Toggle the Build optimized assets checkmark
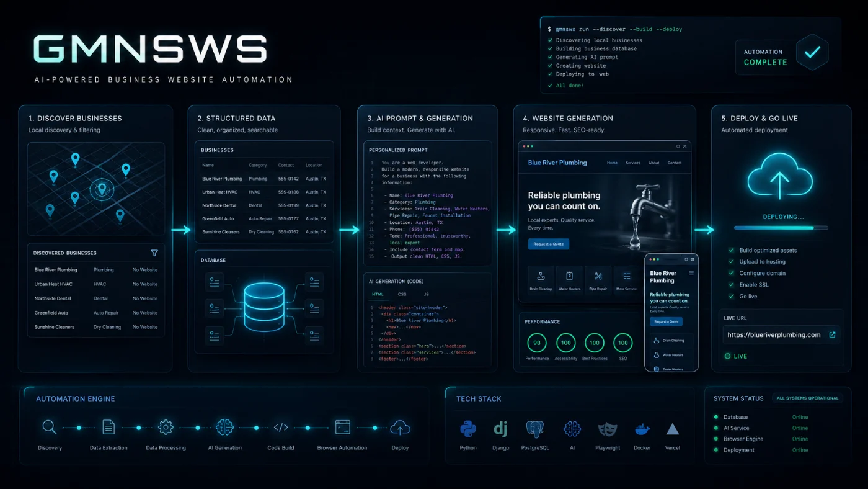The width and height of the screenshot is (868, 489). (x=730, y=250)
